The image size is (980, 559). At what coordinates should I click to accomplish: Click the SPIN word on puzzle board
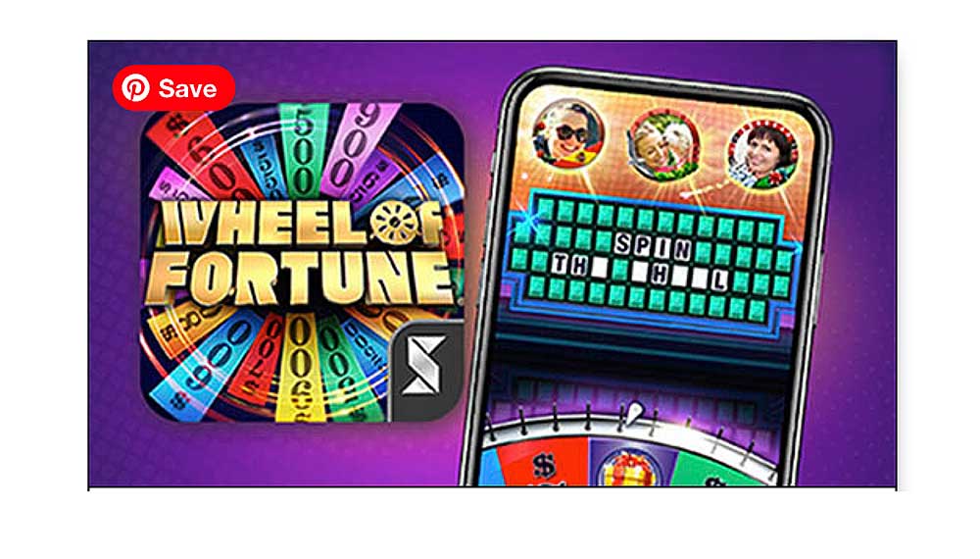coord(653,247)
